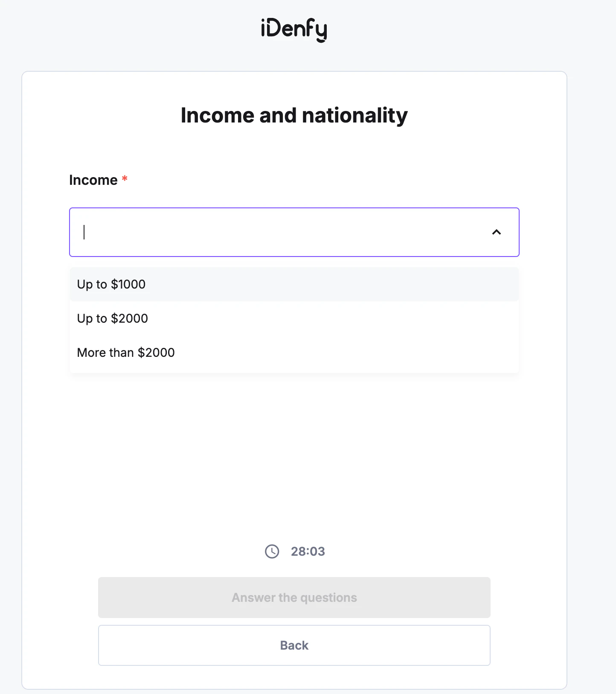Click the "Income and nationality" heading
The image size is (616, 694).
294,115
